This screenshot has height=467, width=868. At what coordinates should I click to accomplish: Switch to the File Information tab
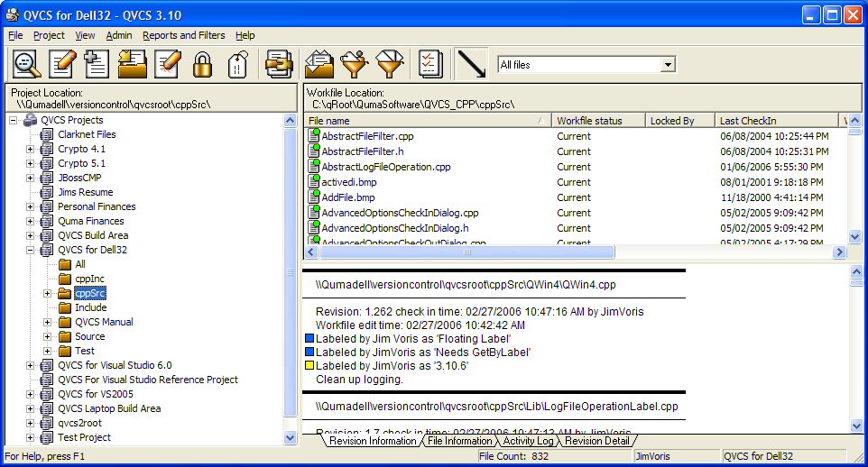pyautogui.click(x=459, y=441)
